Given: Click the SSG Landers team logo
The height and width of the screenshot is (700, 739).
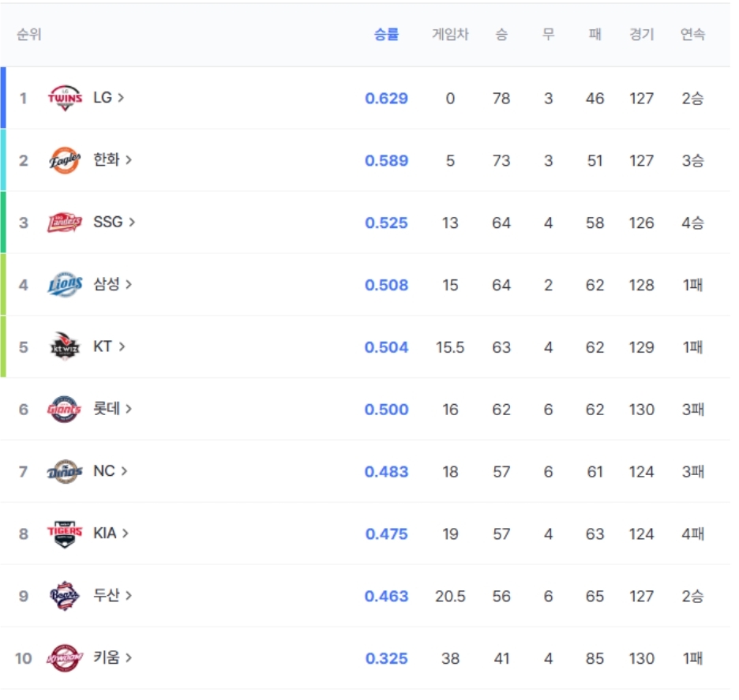Looking at the screenshot, I should pyautogui.click(x=65, y=223).
